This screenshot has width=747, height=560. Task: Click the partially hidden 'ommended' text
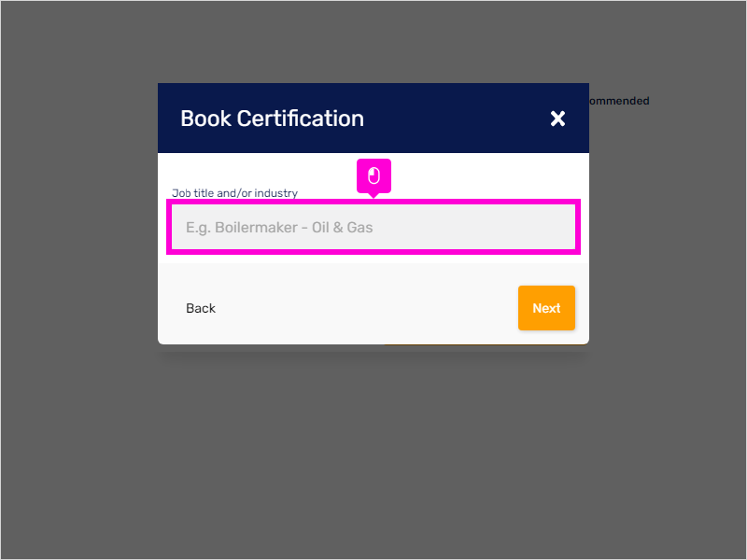619,101
